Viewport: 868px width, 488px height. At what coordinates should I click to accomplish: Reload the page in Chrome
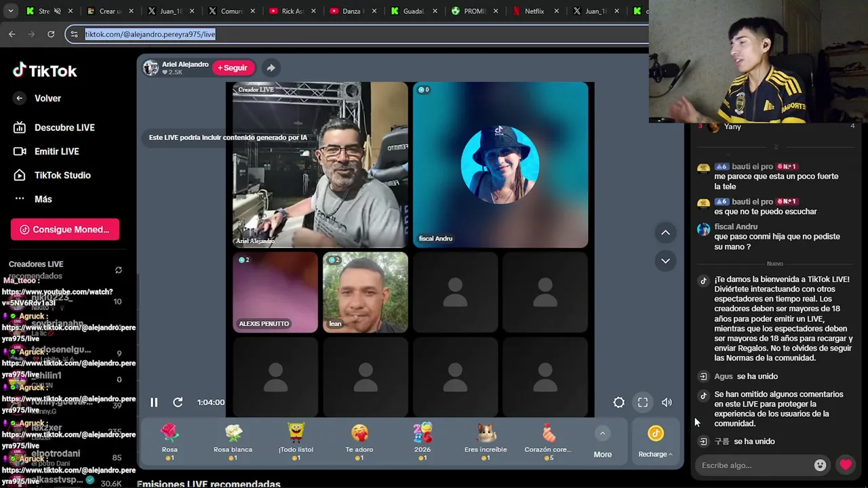point(51,34)
